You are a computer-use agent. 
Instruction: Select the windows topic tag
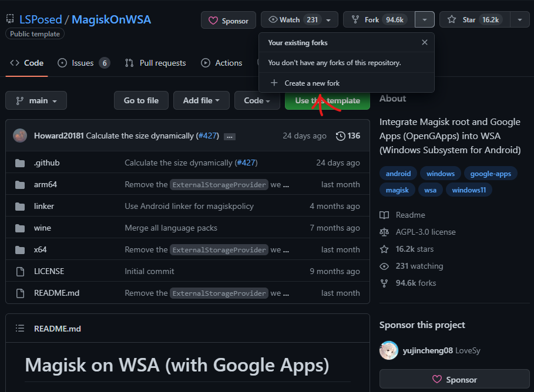pos(441,174)
